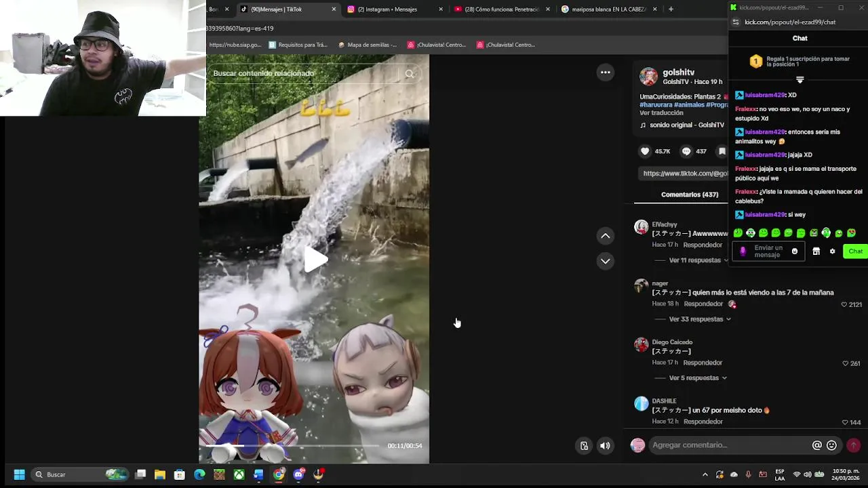Open ElVachyy's avatar
The width and height of the screenshot is (868, 488).
(x=642, y=227)
